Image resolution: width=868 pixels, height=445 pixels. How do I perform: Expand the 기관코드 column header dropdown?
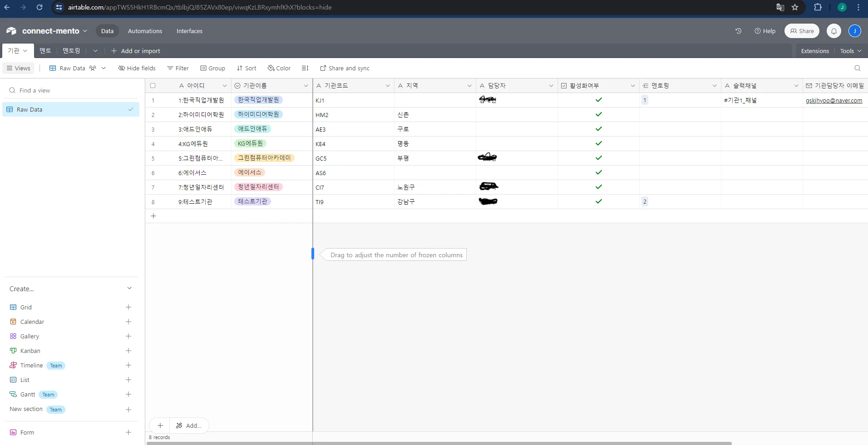(387, 86)
